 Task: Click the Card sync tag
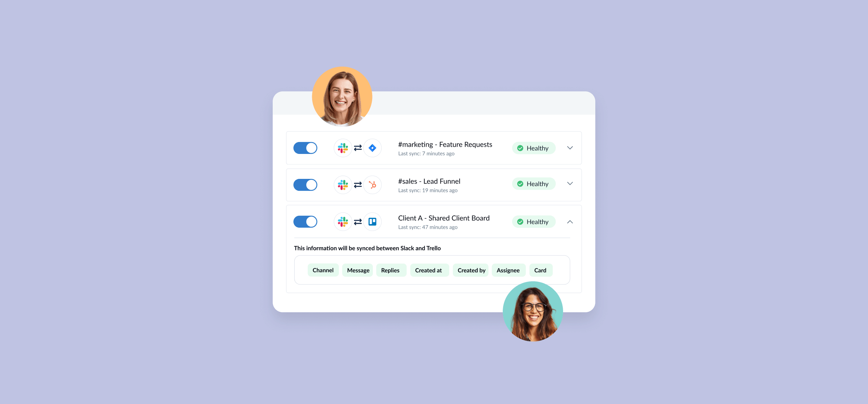tap(540, 270)
